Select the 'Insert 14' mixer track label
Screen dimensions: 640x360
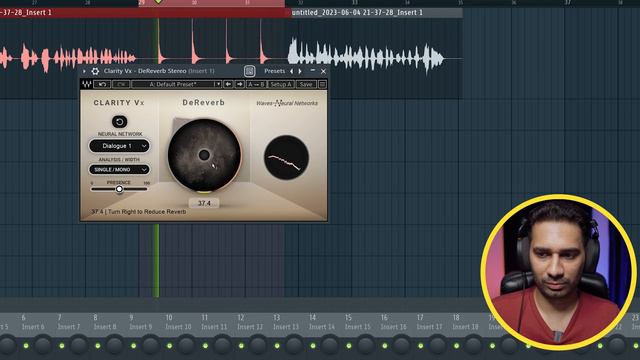point(322,327)
